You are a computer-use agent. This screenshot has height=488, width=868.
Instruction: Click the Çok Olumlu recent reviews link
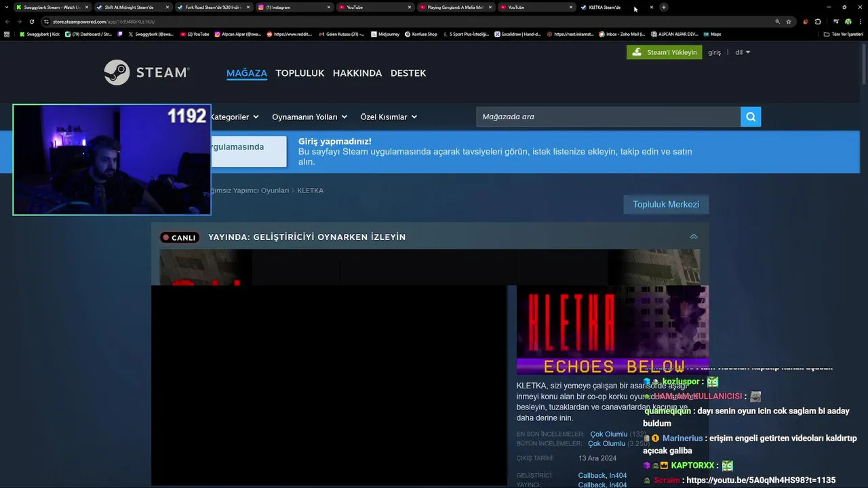(609, 434)
